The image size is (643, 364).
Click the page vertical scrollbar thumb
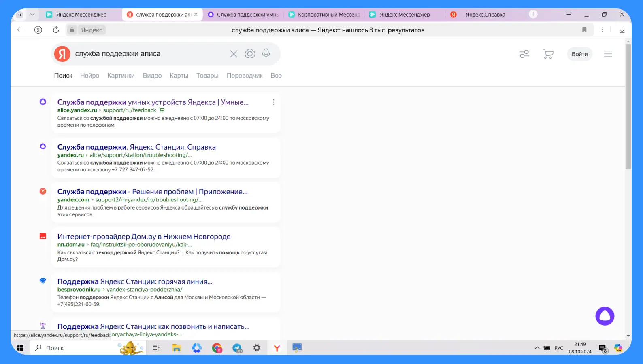tap(628, 107)
